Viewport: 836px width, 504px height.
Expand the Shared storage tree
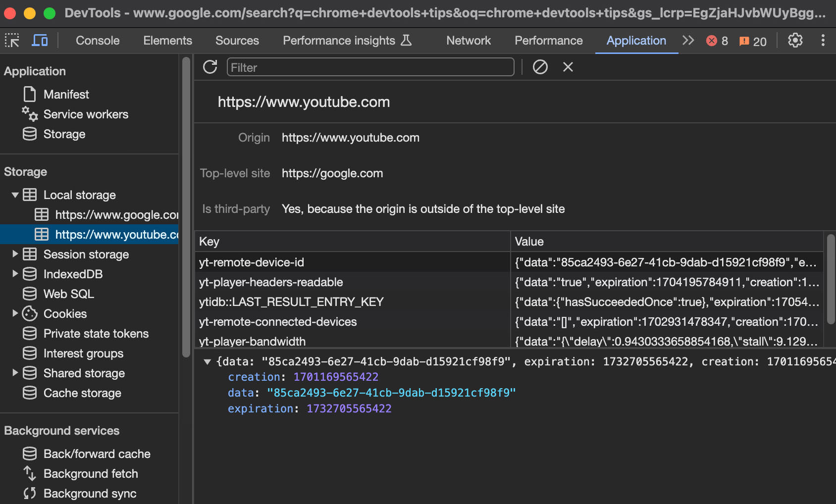pyautogui.click(x=15, y=373)
